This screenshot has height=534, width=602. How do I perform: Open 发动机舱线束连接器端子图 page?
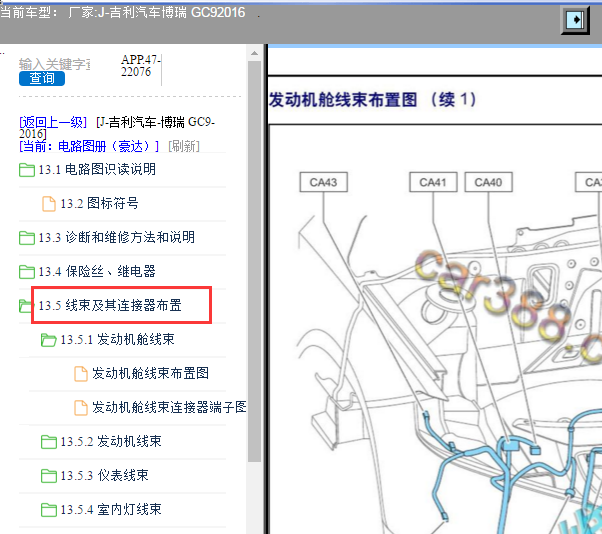[x=169, y=407]
